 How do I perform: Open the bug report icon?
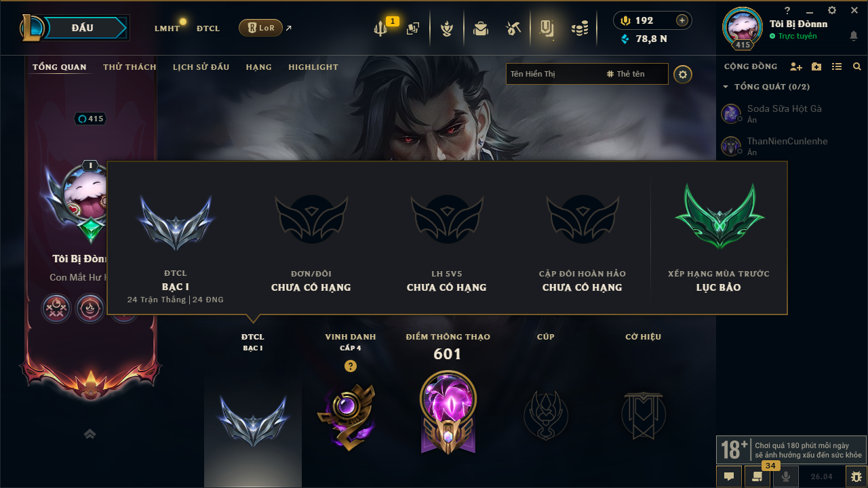(856, 476)
